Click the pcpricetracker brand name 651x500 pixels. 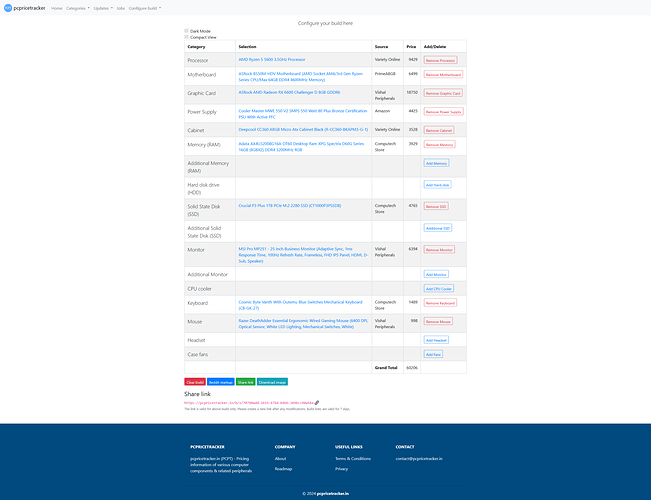pos(29,8)
